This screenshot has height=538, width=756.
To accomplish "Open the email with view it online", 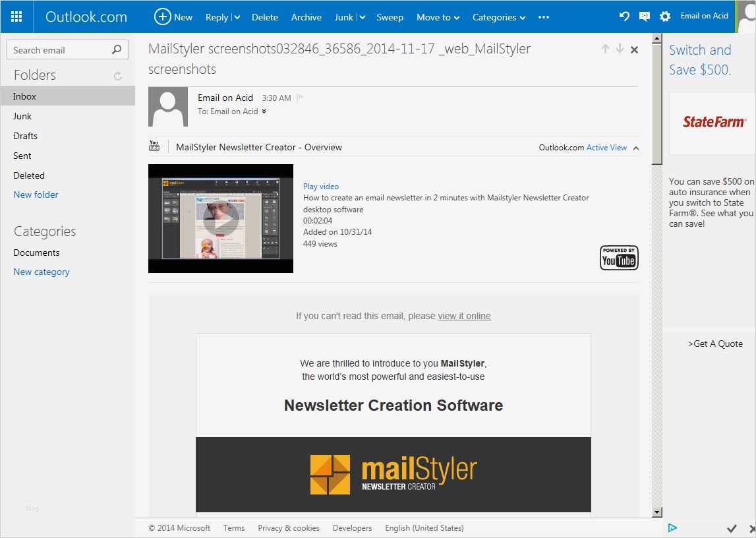I will click(464, 316).
